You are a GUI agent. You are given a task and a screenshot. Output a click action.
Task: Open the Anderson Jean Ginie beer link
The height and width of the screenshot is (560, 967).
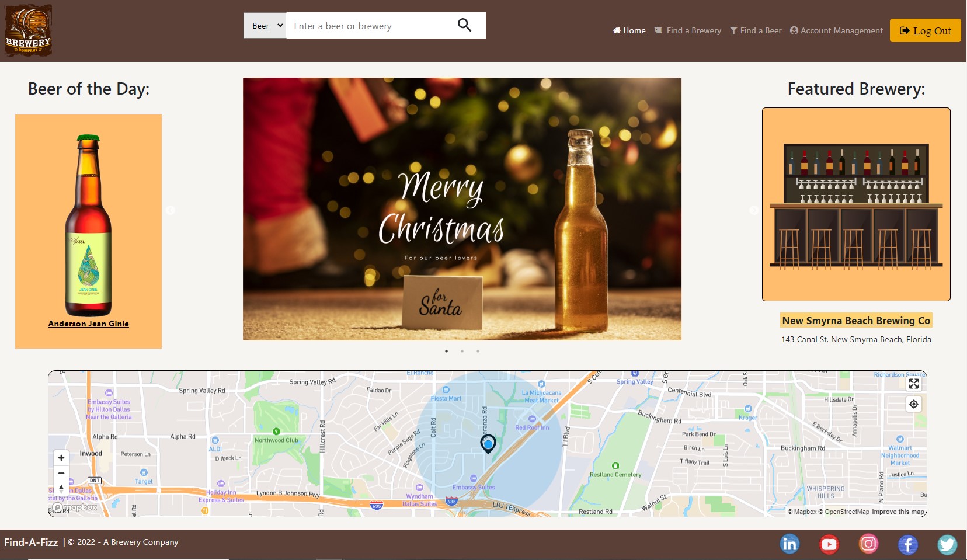tap(88, 323)
